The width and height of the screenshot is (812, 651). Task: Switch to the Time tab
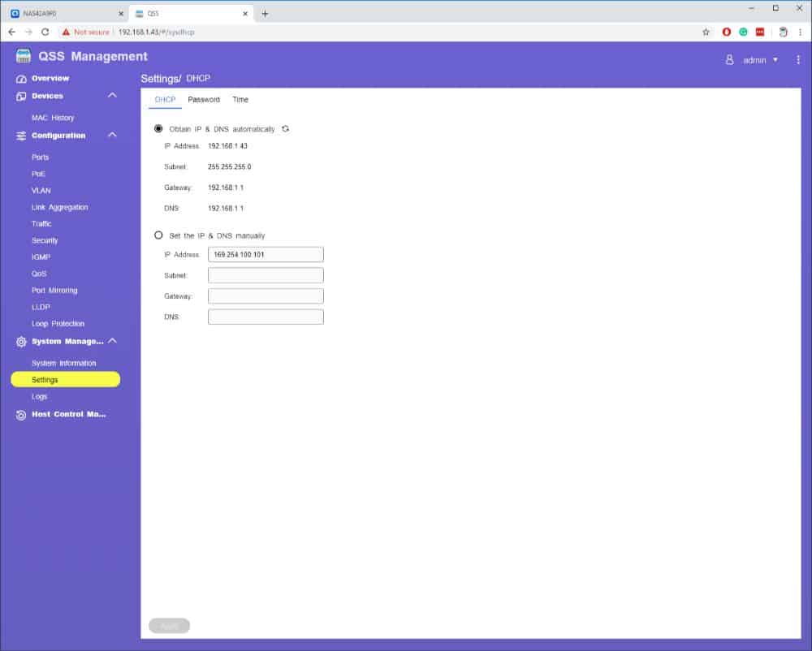[240, 100]
